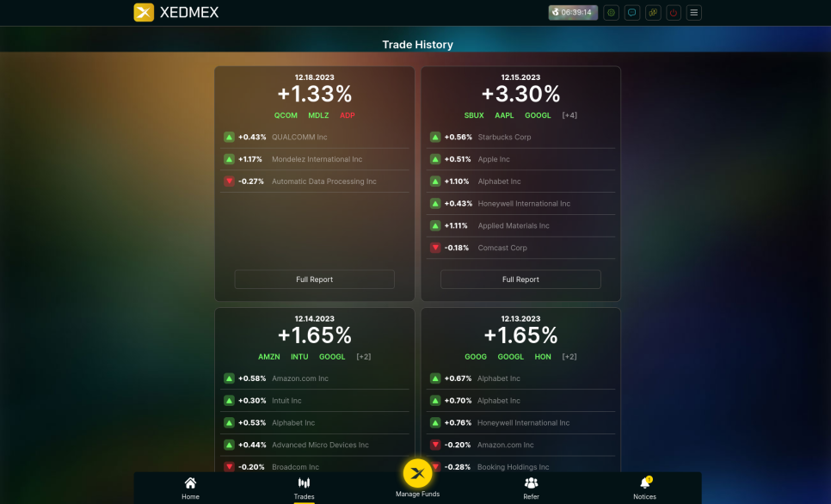Click the AAPL ticker label

coord(504,115)
